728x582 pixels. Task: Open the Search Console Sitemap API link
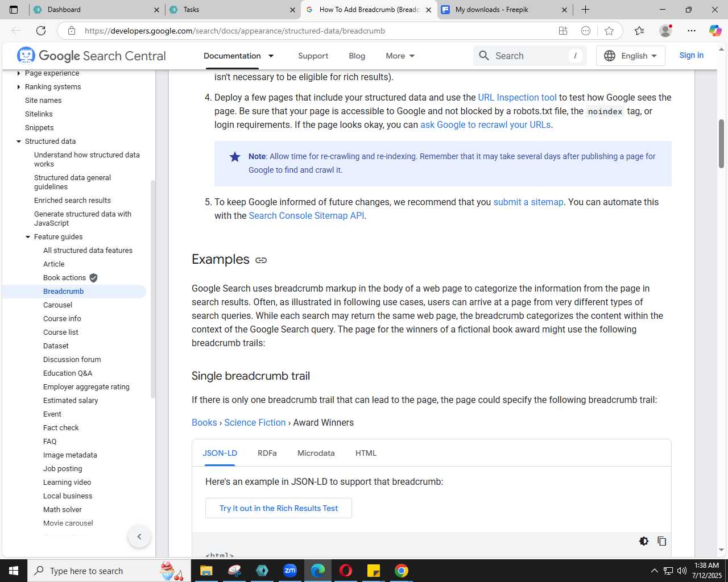(307, 216)
